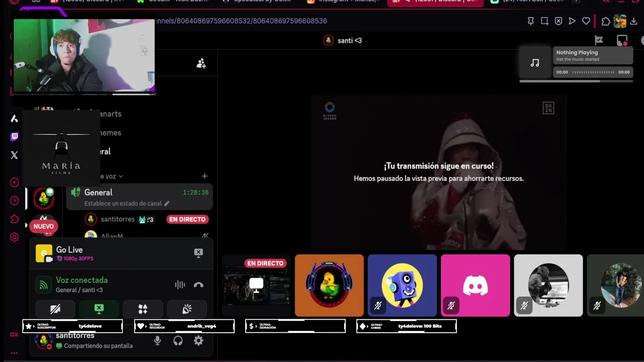Open the EN DIRECTO stream thumbnail tile

pyautogui.click(x=256, y=285)
